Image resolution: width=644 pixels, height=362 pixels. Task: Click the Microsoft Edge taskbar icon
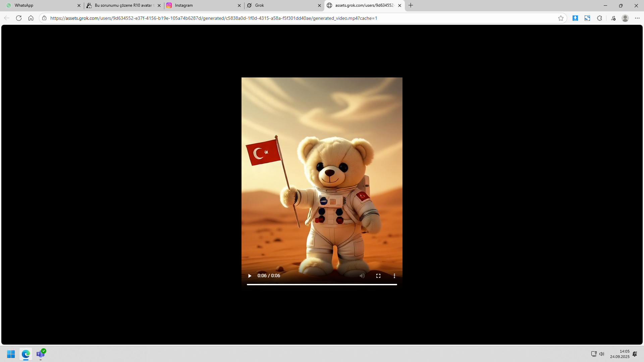tap(26, 354)
